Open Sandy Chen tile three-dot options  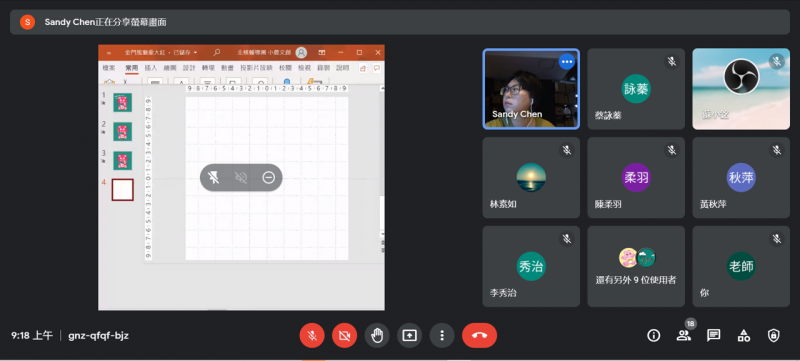[567, 62]
